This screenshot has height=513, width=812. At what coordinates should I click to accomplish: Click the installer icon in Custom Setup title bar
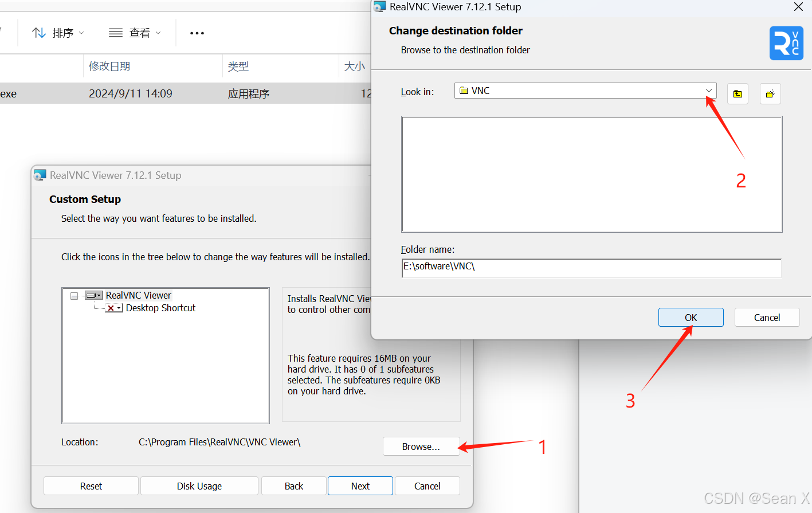pos(40,175)
